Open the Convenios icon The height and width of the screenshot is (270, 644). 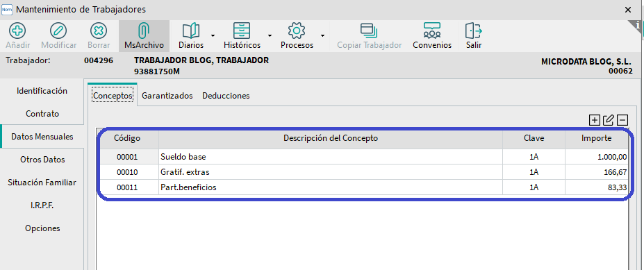pyautogui.click(x=431, y=31)
